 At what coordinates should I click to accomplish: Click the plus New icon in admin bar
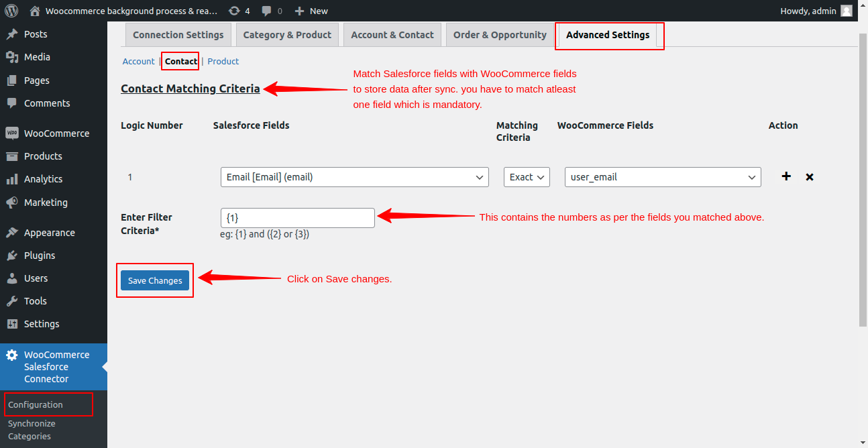(x=299, y=11)
